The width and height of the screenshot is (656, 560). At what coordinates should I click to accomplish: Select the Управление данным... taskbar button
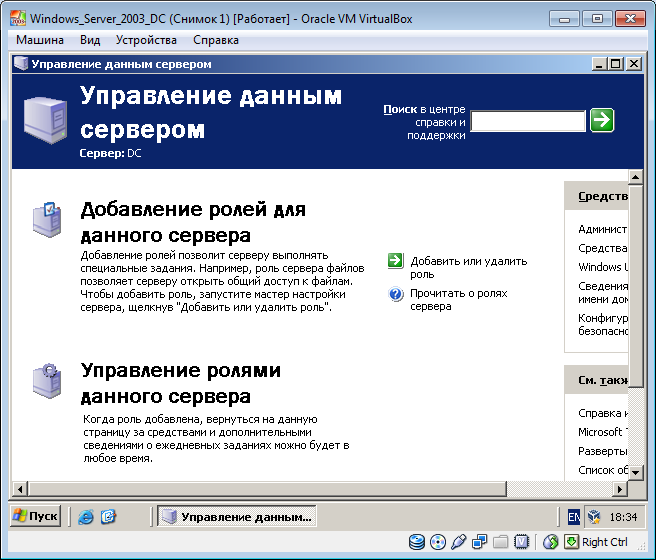(x=237, y=517)
